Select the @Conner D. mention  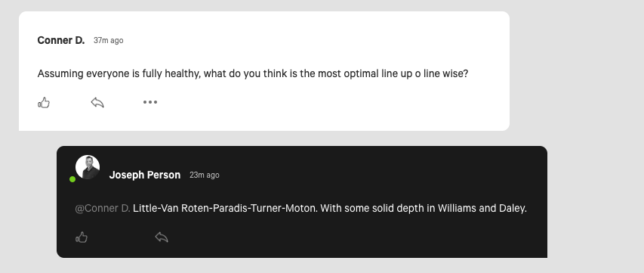click(x=103, y=209)
